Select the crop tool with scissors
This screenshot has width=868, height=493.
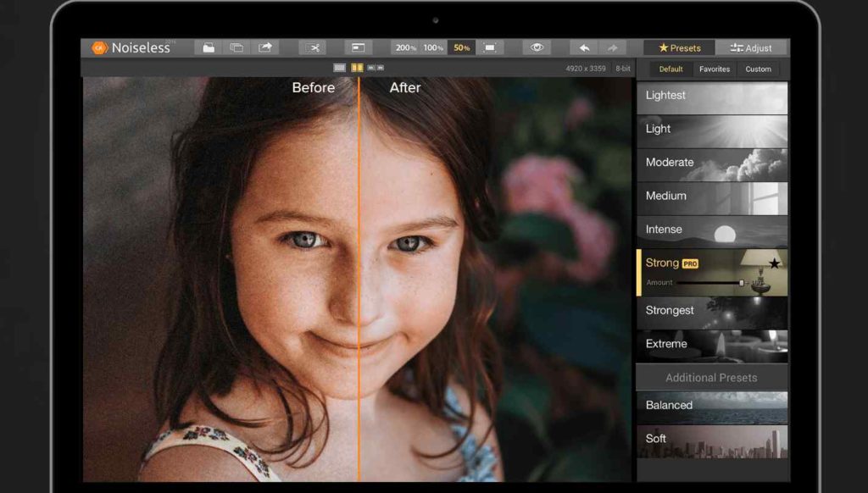313,47
